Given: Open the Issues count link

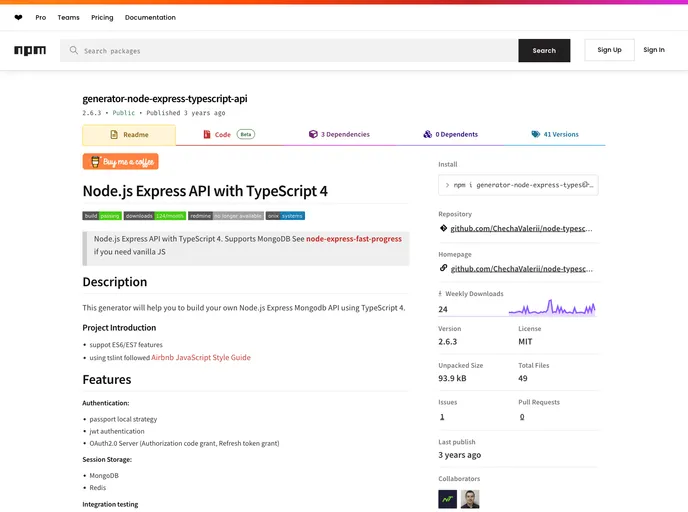Looking at the screenshot, I should [442, 417].
